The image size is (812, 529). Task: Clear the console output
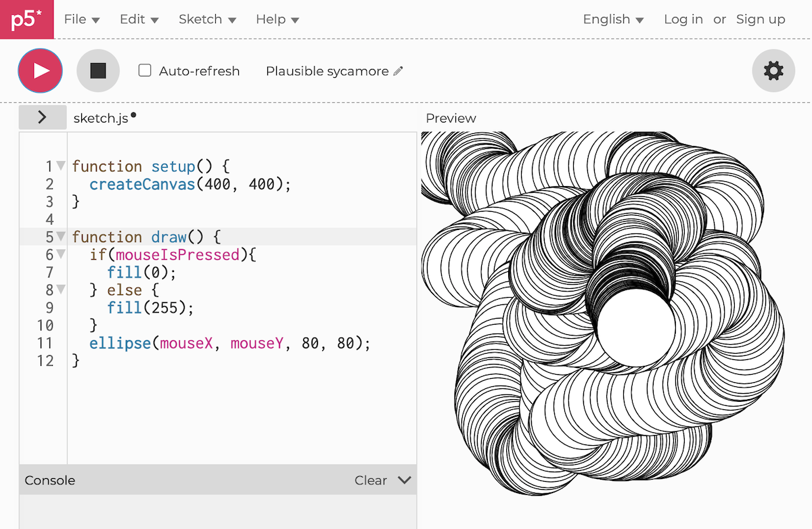(370, 480)
